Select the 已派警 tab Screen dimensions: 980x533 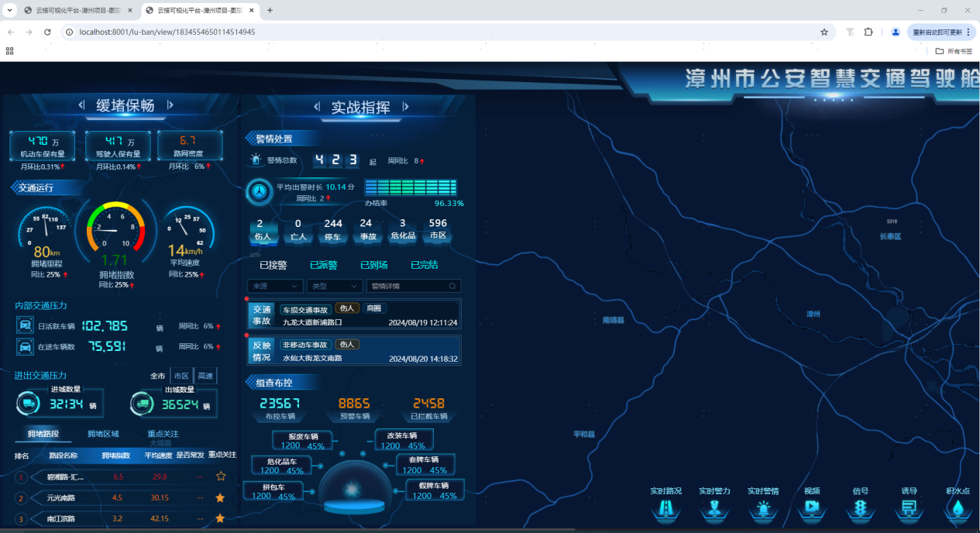(x=323, y=265)
